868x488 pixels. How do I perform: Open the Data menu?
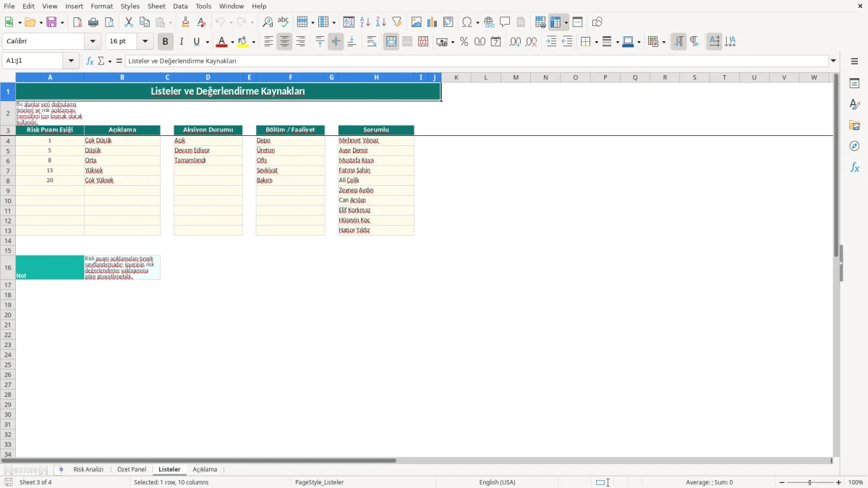click(180, 6)
